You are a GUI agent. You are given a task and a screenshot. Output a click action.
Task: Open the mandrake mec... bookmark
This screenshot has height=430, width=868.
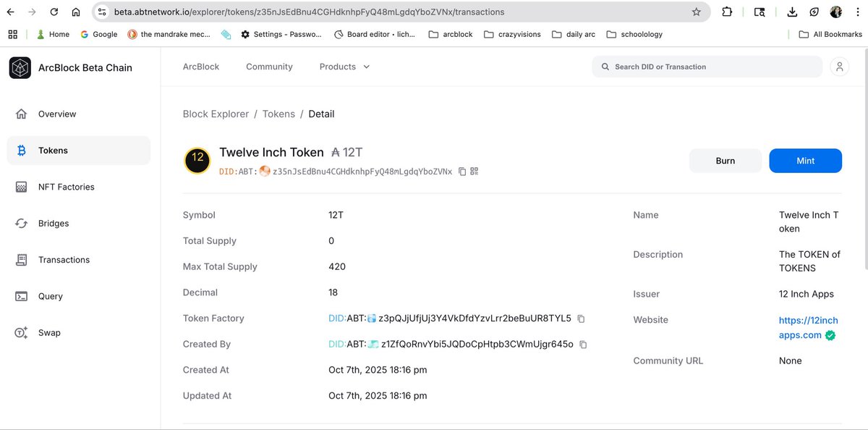pyautogui.click(x=169, y=34)
